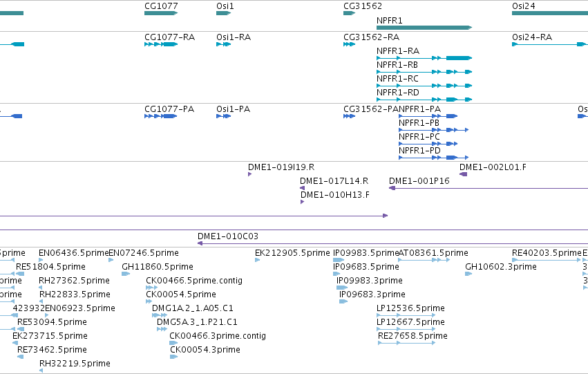Select the RE40203.5prime EST
Screen dimensions: 588x374
tap(547, 260)
